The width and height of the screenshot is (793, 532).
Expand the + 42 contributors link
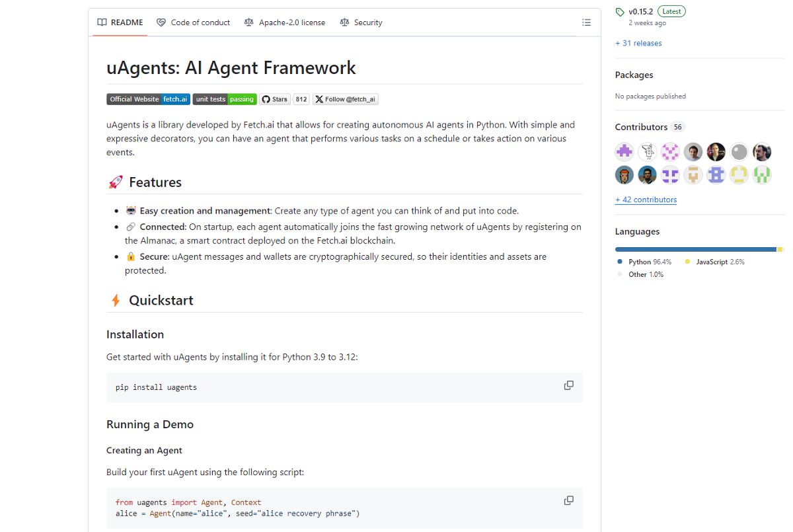tap(646, 200)
